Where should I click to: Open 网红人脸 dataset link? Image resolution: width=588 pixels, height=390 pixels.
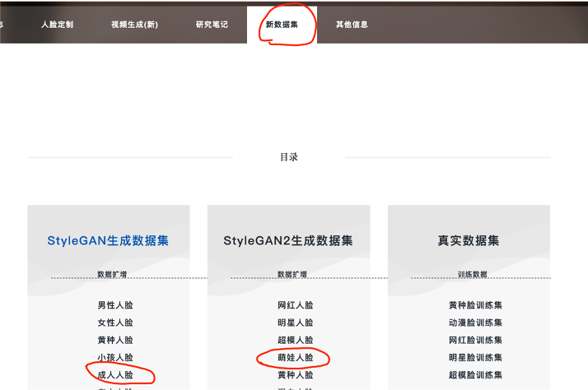point(296,305)
